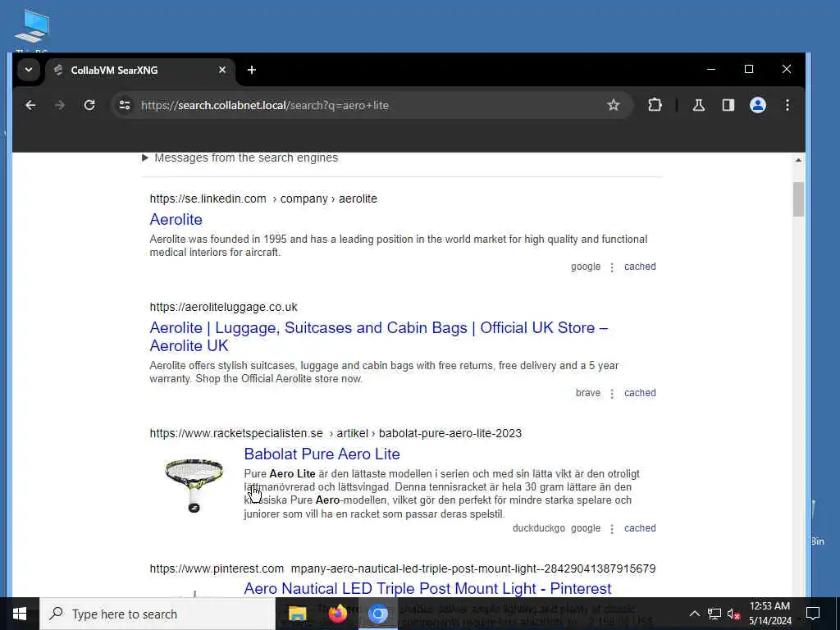Click the duckduckgo engine label
840x630 pixels.
point(538,527)
